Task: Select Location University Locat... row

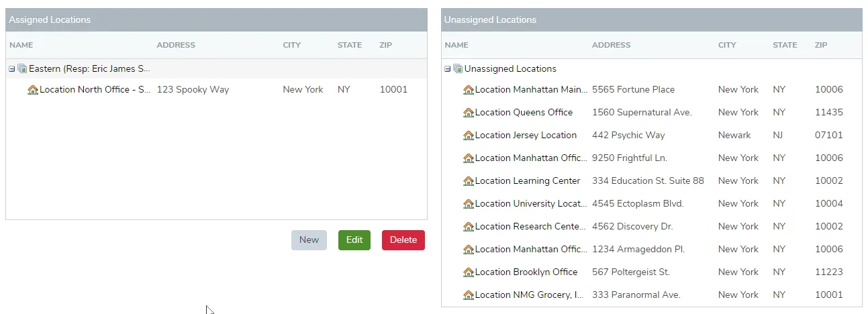Action: coord(651,204)
